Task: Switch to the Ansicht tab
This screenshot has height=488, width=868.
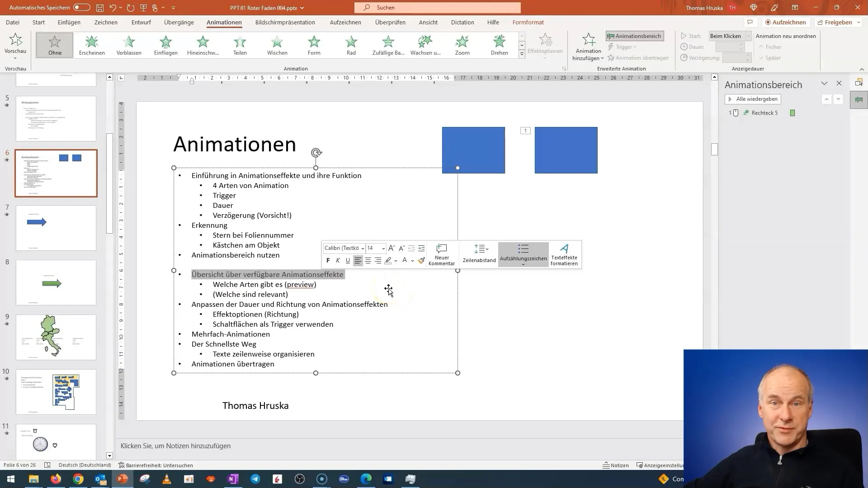Action: point(428,22)
